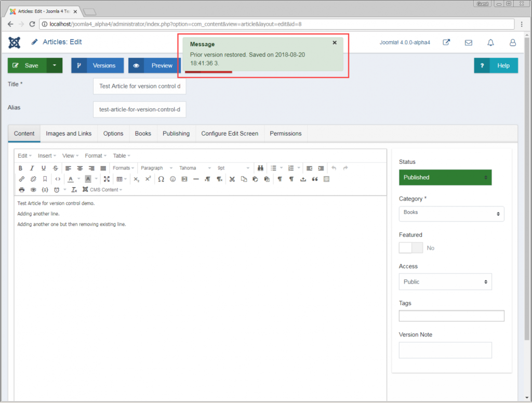
Task: Align text right in editor
Action: [91, 168]
